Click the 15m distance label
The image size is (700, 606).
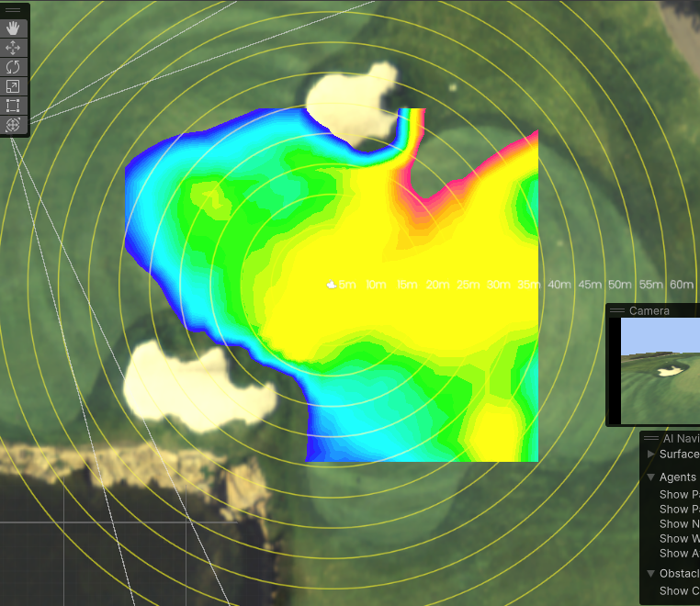coord(407,285)
